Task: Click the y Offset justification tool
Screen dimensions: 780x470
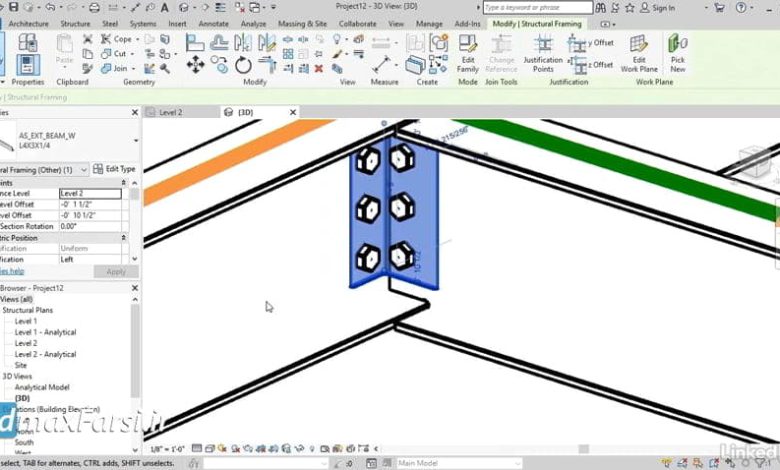Action: tap(590, 43)
